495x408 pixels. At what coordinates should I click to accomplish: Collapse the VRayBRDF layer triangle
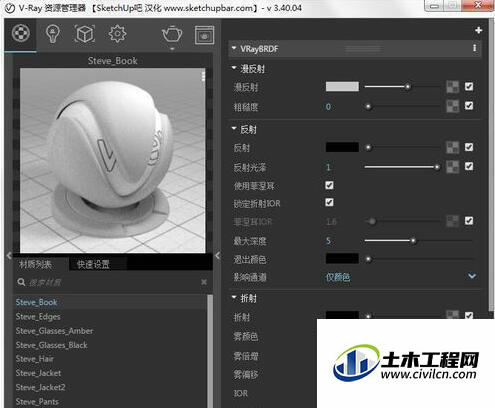click(x=234, y=48)
